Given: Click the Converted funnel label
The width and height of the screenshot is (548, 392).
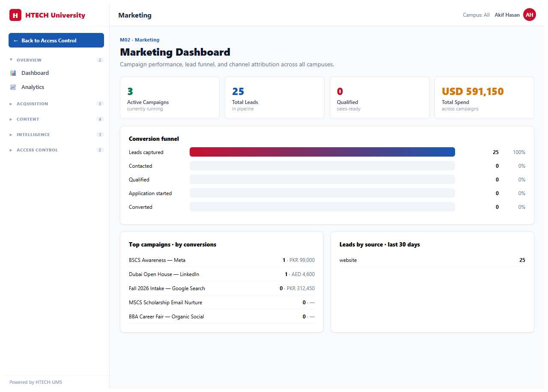Looking at the screenshot, I should pyautogui.click(x=140, y=207).
